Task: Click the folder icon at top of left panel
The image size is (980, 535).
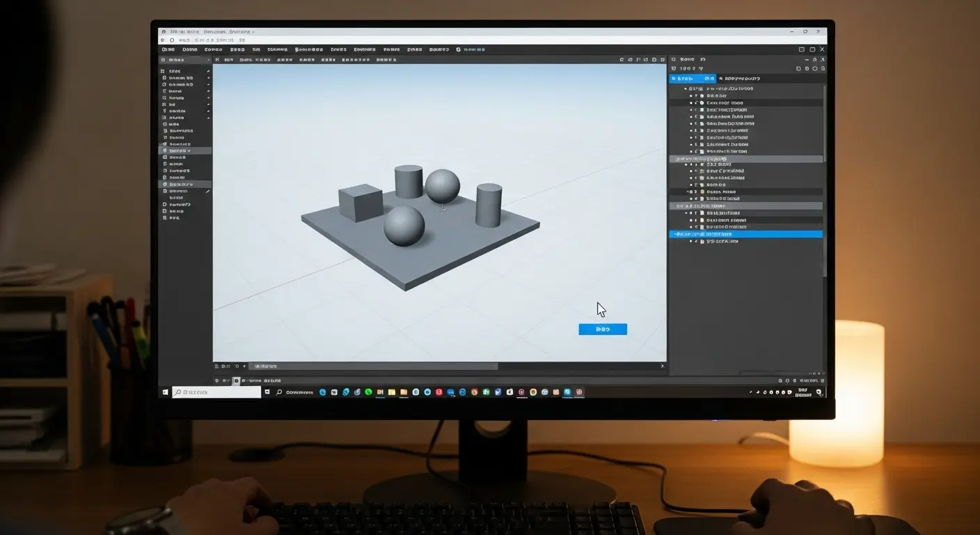Action: click(x=164, y=59)
